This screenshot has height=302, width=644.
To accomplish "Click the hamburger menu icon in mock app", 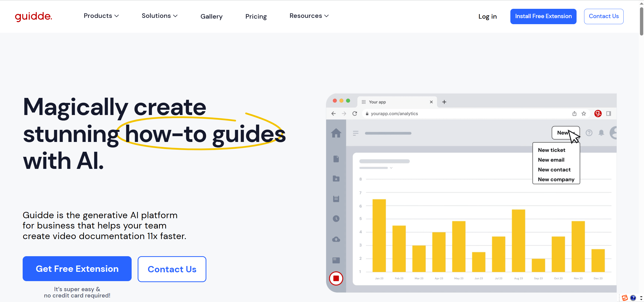I will point(355,133).
